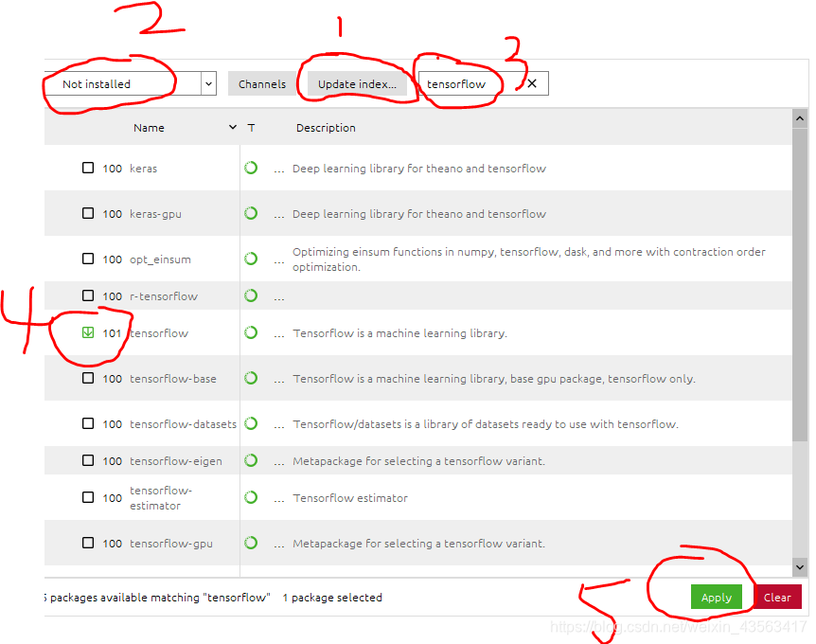This screenshot has height=644, width=816.
Task: Expand tensorflow-base description ellipsis
Action: pyautogui.click(x=279, y=380)
